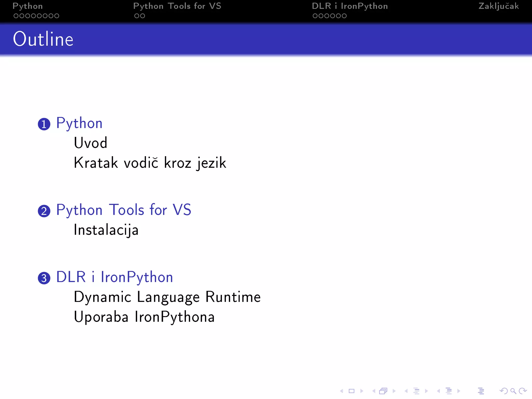Jump to next frame arrow
The image size is (532, 399).
click(394, 391)
